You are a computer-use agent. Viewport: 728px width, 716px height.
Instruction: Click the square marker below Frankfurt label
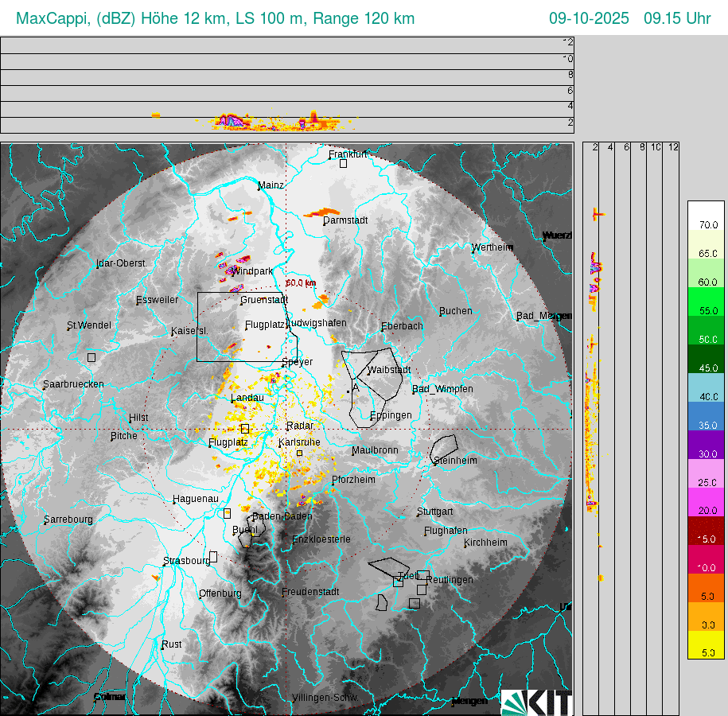[x=343, y=163]
